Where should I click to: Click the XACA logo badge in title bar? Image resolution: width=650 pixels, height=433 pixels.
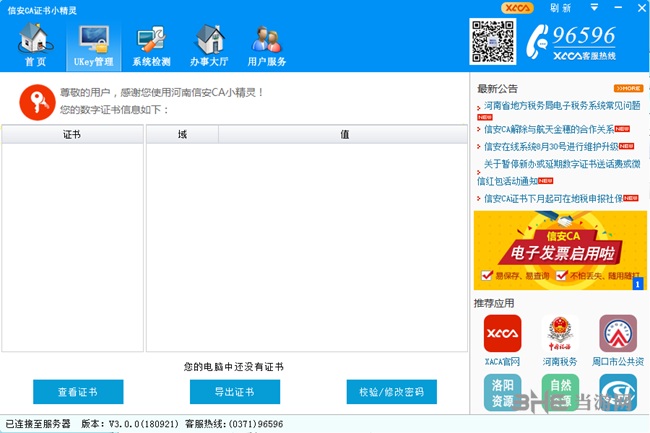click(517, 8)
